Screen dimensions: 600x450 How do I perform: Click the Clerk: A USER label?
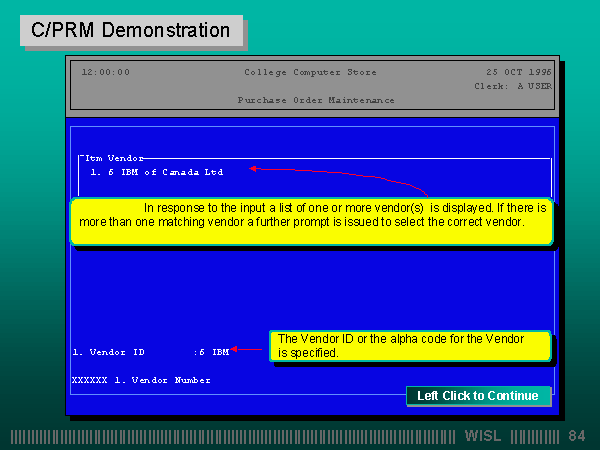pos(512,86)
